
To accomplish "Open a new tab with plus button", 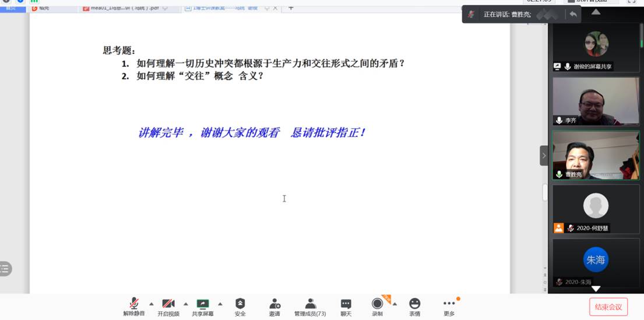I will tap(291, 8).
